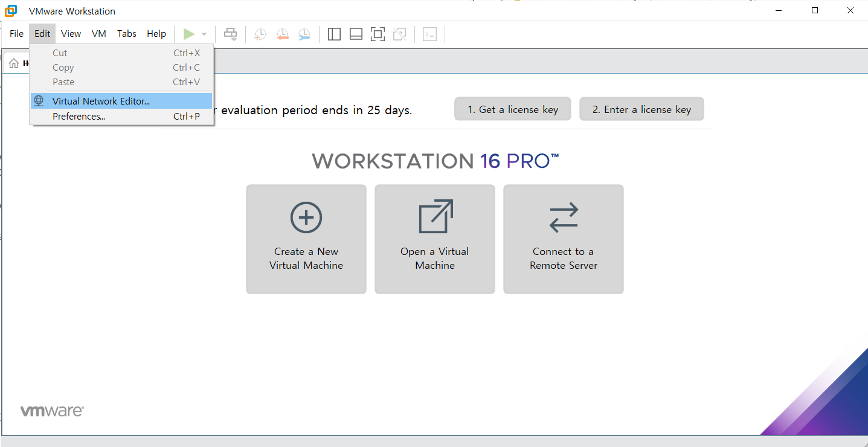
Task: Click the Home tab house icon
Action: 14,63
